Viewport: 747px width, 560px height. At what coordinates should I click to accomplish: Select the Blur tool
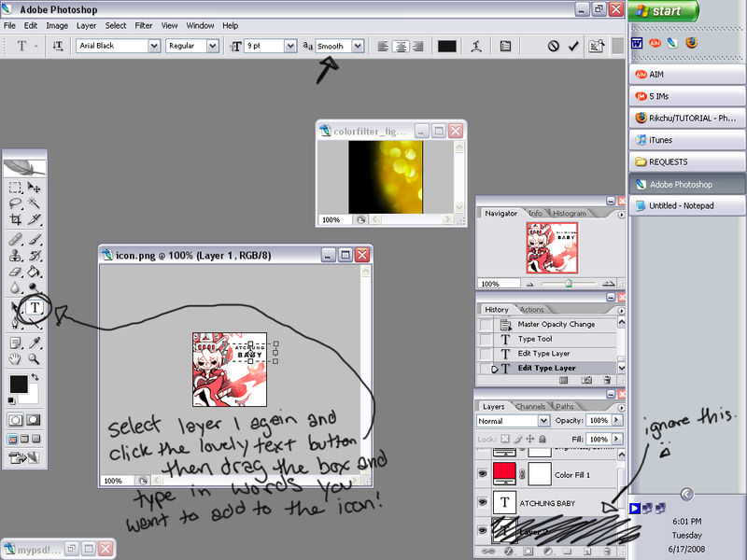point(15,287)
